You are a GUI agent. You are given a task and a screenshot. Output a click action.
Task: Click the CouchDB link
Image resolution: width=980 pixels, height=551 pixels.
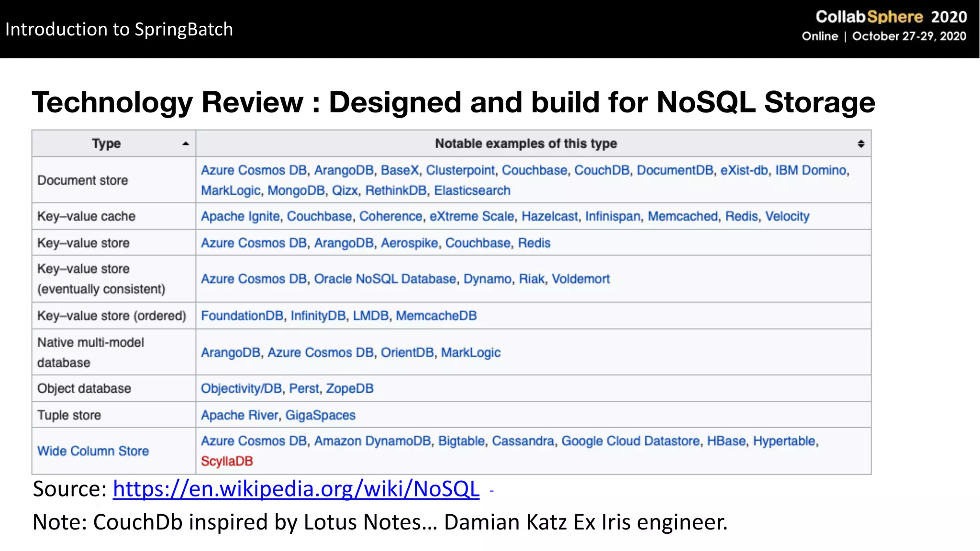602,170
